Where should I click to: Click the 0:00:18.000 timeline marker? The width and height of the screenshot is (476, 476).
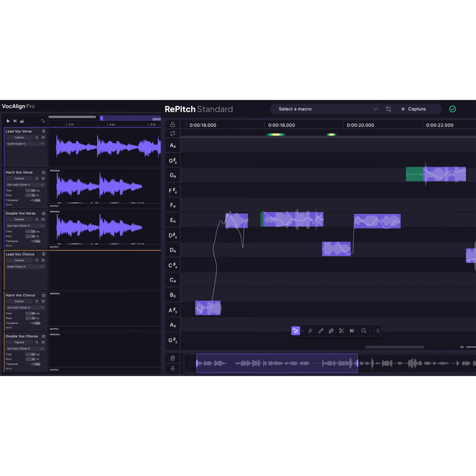(x=282, y=125)
